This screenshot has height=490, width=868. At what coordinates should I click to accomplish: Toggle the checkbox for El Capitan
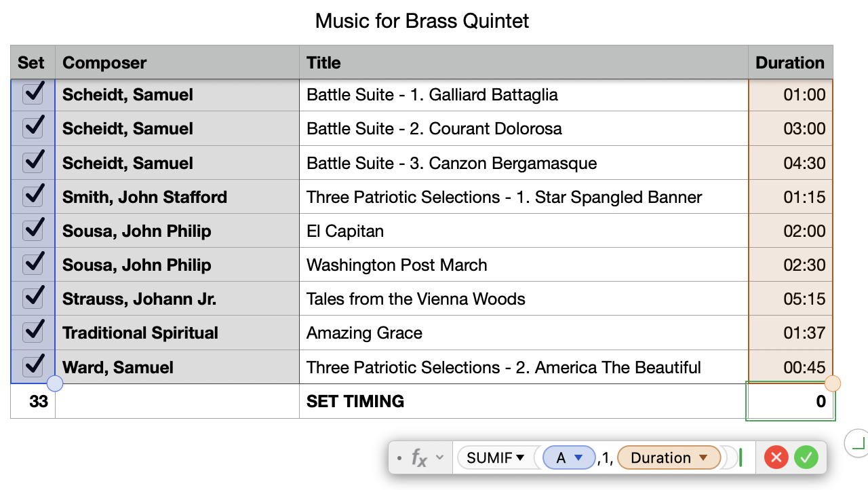coord(33,229)
